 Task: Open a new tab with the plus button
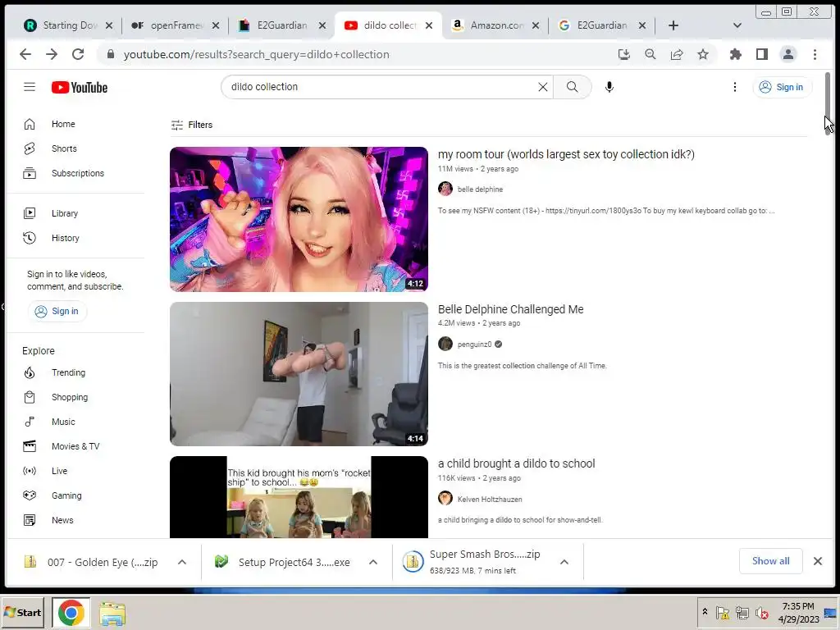click(x=673, y=25)
